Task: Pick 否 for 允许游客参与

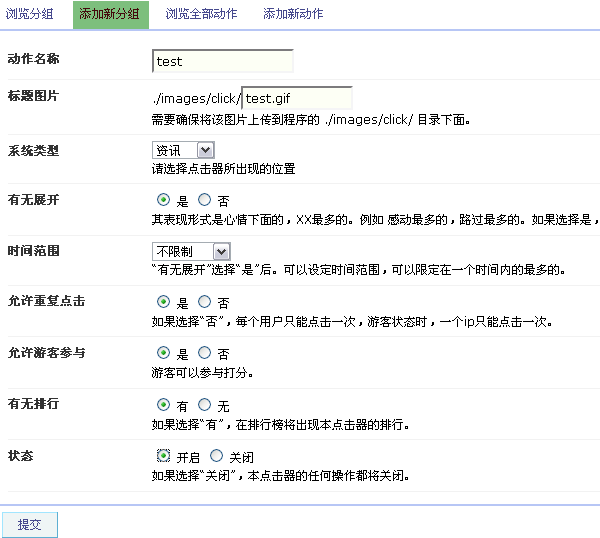Action: [x=204, y=353]
